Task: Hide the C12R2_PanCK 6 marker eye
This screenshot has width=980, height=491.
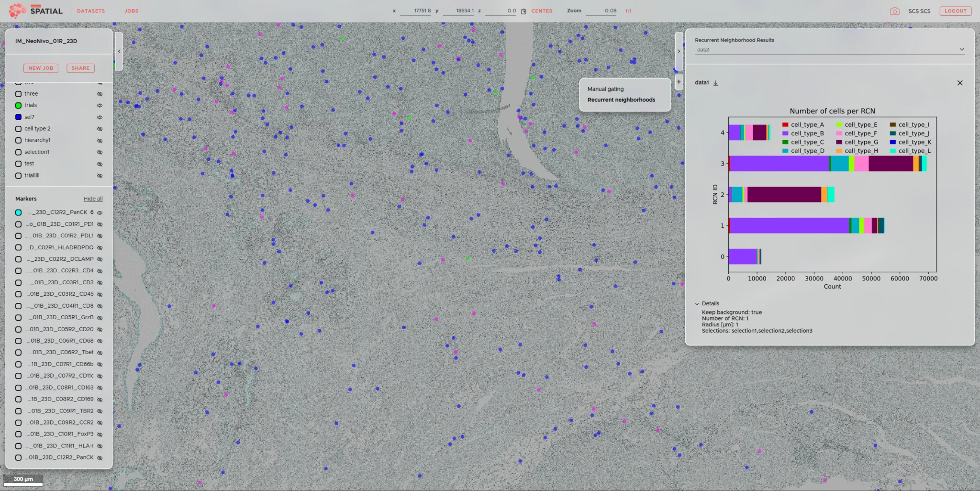Action: pos(100,212)
